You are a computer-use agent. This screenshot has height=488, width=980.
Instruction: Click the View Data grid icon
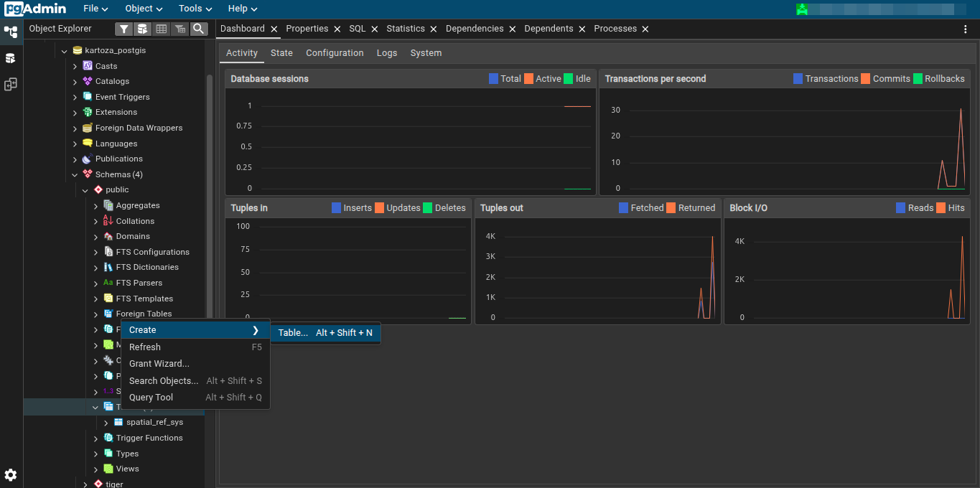pyautogui.click(x=161, y=29)
